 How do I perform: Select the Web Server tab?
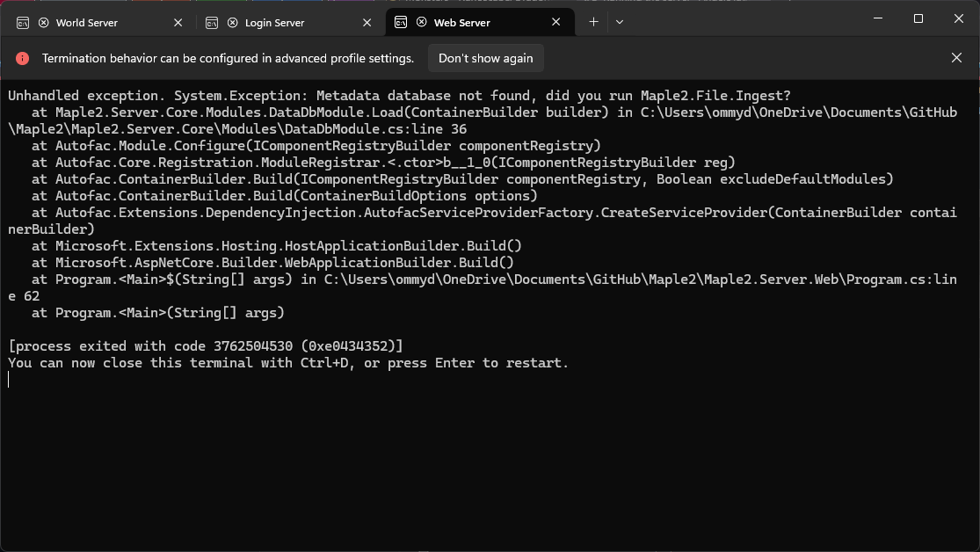pyautogui.click(x=461, y=23)
